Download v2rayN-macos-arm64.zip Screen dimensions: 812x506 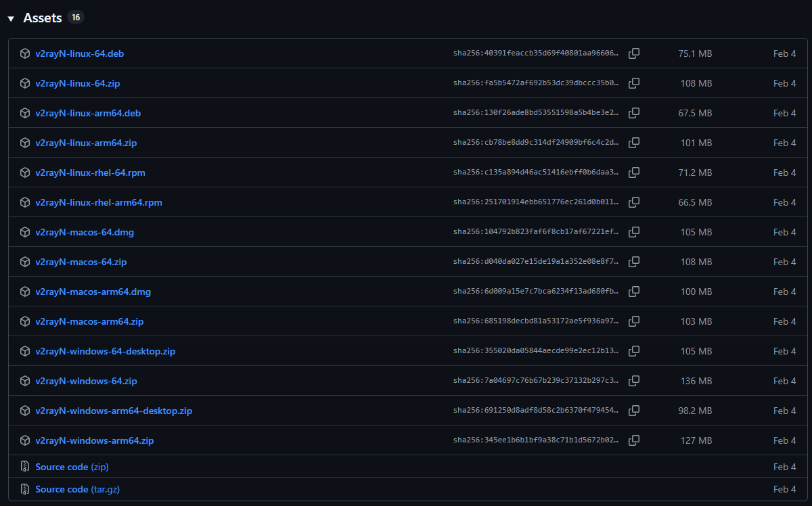pos(89,321)
